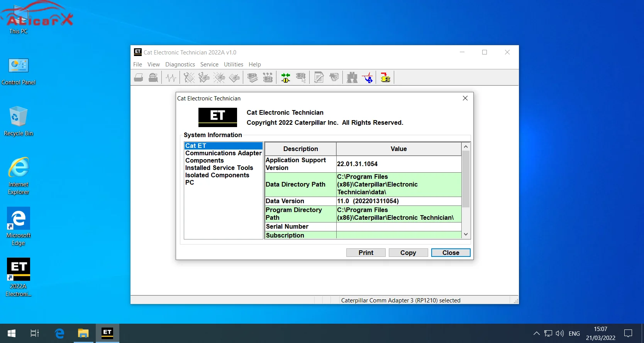Click the Print toolbar icon

[x=139, y=78]
